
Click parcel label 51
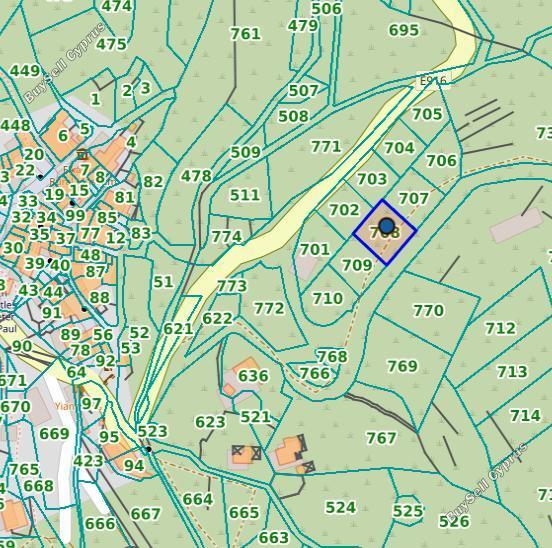tap(163, 282)
